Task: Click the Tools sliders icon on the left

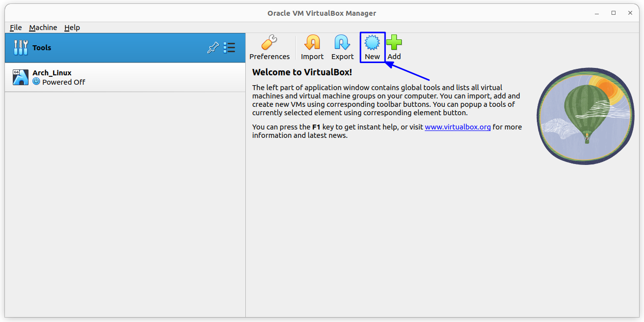Action: (x=20, y=47)
